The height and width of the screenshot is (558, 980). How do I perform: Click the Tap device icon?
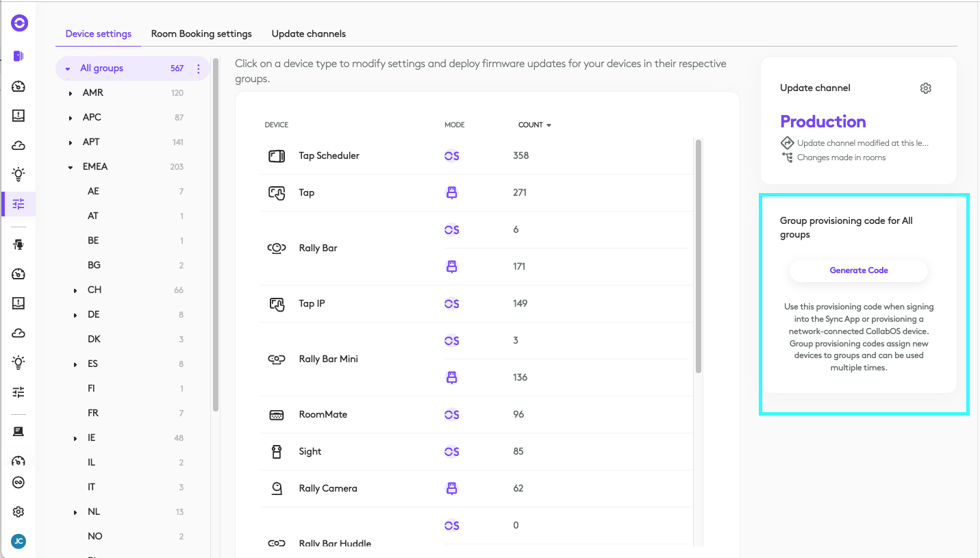276,193
